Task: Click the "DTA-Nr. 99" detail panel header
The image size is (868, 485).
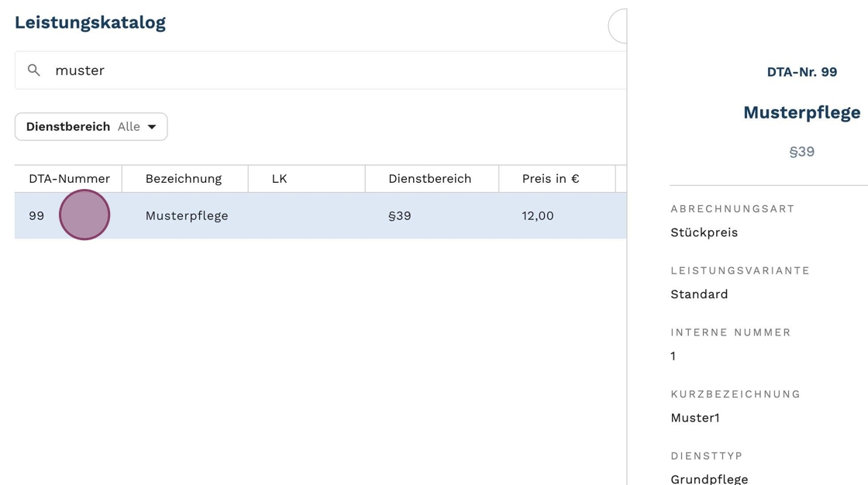Action: (x=801, y=72)
